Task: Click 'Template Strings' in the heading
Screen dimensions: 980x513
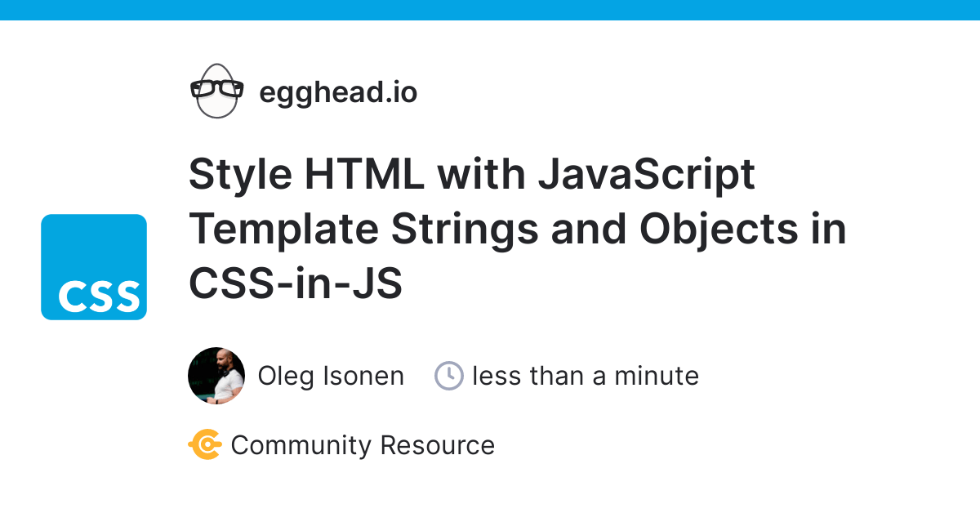Action: (364, 230)
